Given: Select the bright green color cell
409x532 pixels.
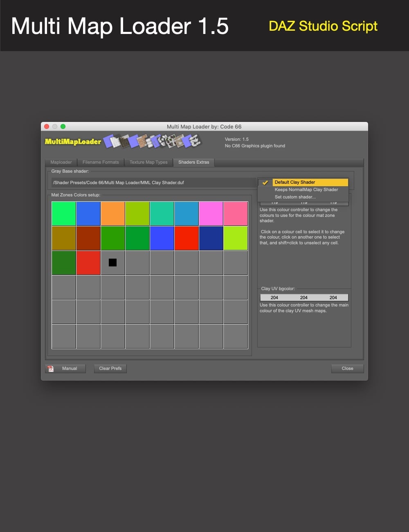Looking at the screenshot, I should point(63,213).
